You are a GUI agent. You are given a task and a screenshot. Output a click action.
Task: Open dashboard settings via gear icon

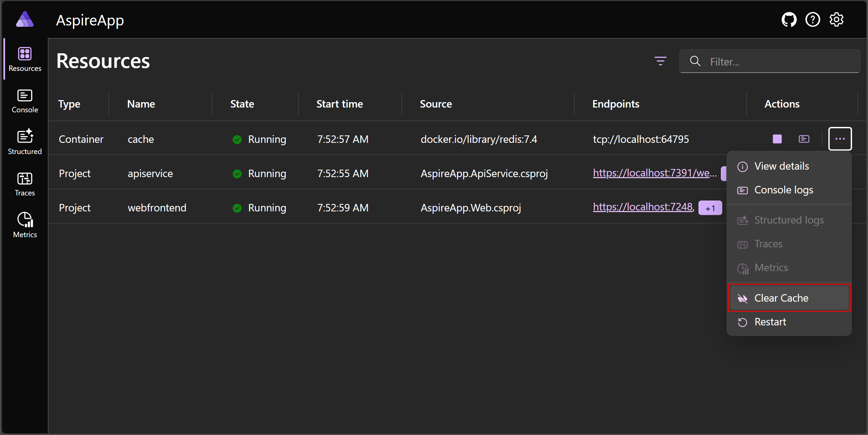coord(836,19)
